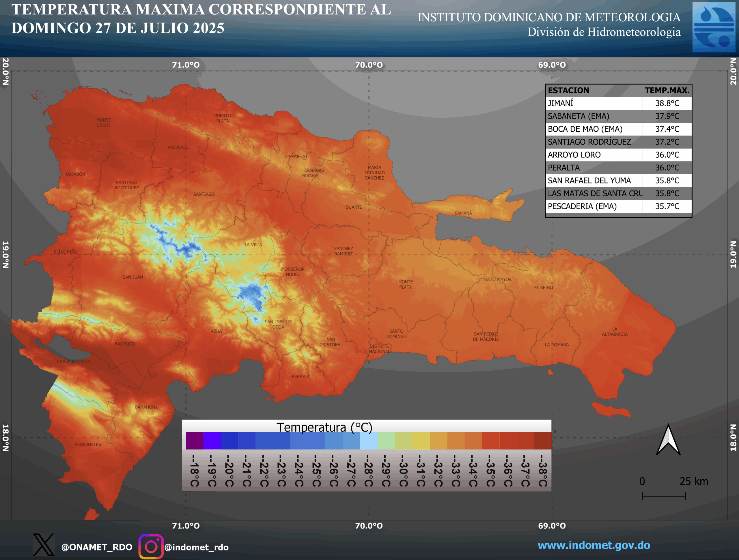The height and width of the screenshot is (560, 739).
Task: Click the 'Temperatura (°C)' legend title
Action: [324, 427]
